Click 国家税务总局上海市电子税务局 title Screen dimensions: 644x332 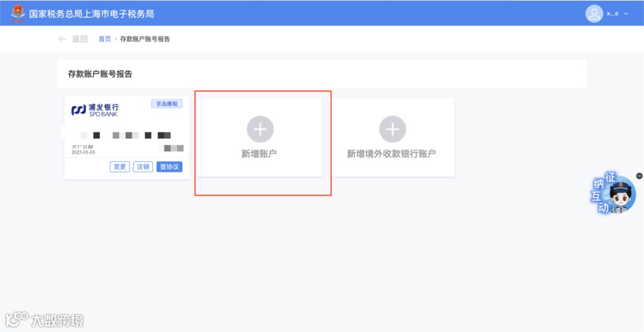pos(92,14)
